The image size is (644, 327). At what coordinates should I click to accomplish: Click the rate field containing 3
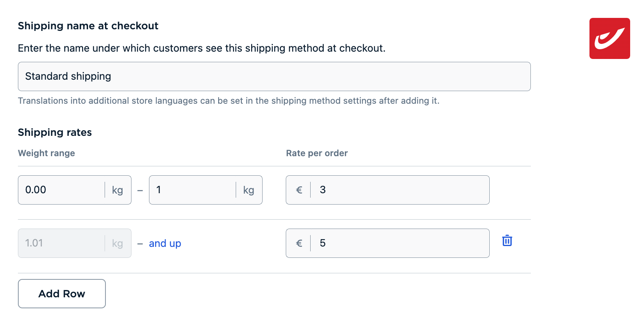(x=399, y=190)
